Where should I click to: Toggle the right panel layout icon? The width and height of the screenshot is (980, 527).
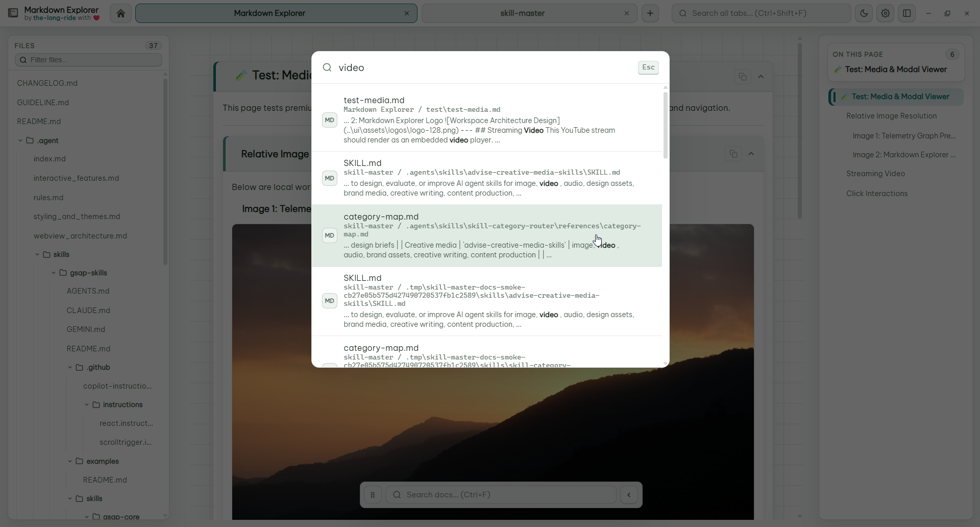[x=907, y=13]
